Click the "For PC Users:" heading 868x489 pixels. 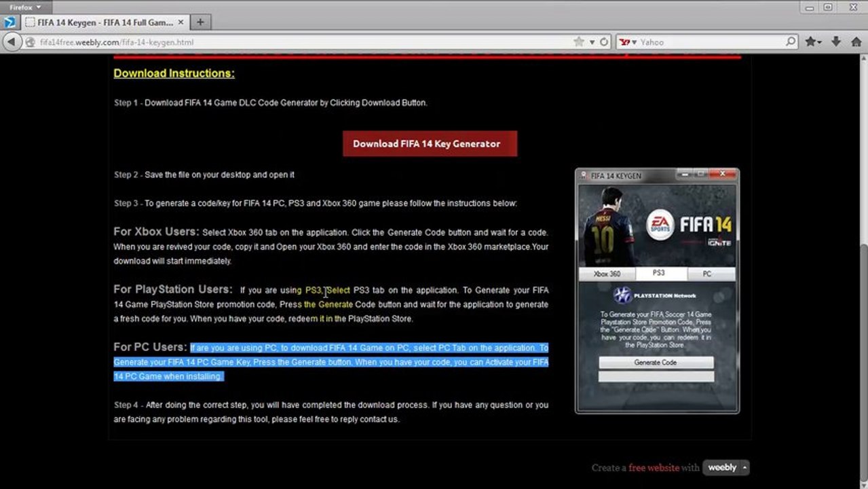(149, 347)
